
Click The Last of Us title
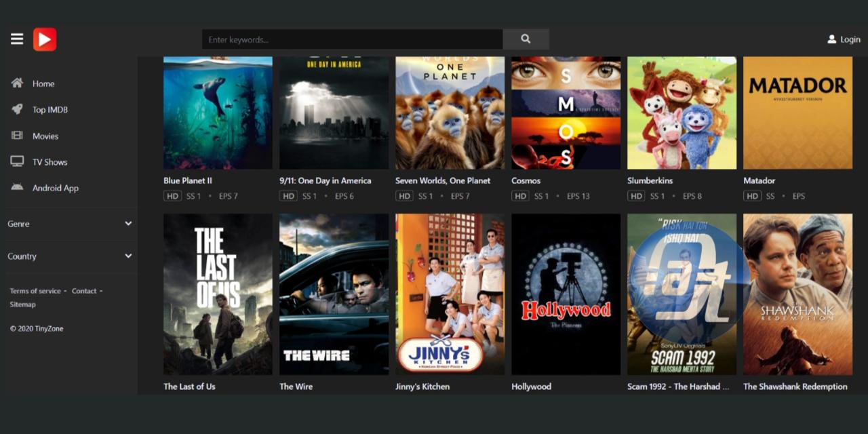(x=189, y=387)
